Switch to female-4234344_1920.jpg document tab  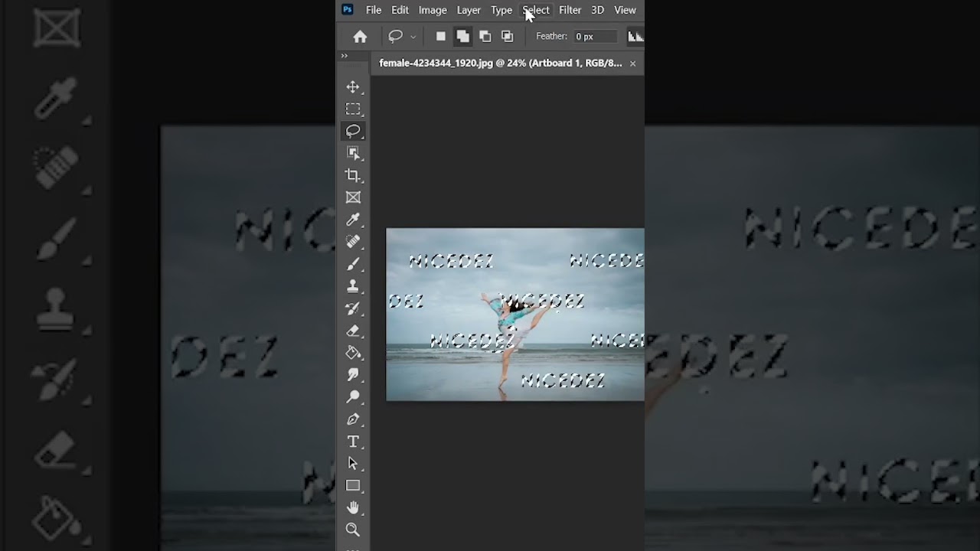pos(501,64)
